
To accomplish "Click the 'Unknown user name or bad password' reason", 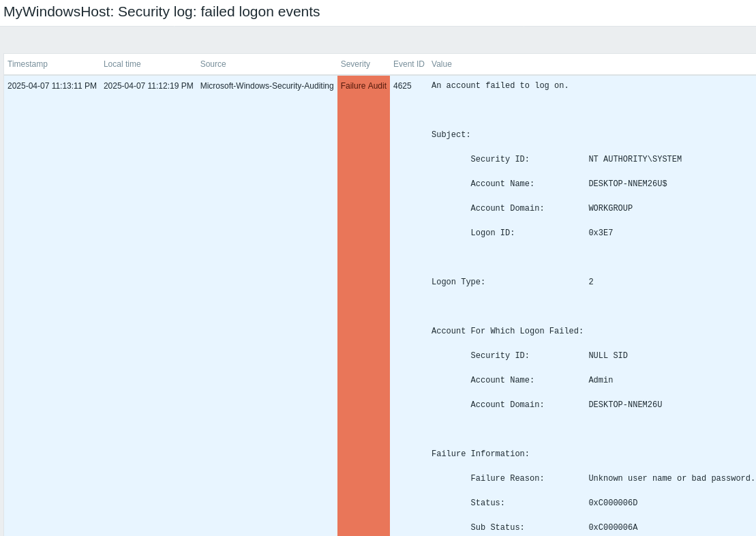I will tap(671, 479).
